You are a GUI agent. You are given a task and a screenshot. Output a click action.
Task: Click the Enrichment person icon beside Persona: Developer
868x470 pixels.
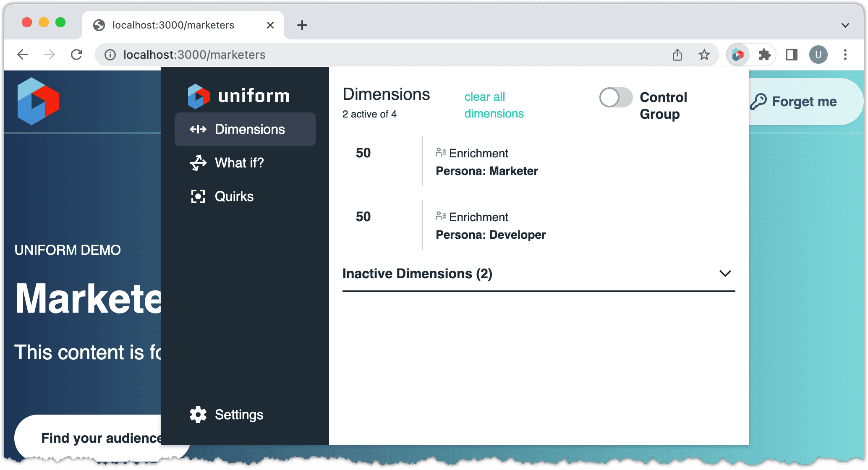440,216
